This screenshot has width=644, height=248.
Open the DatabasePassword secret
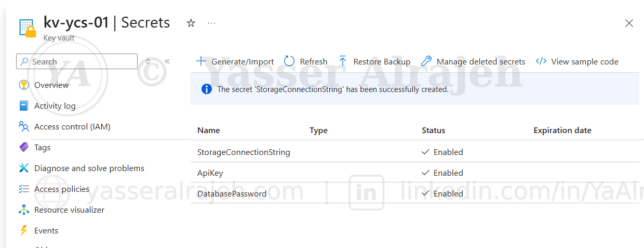point(232,194)
